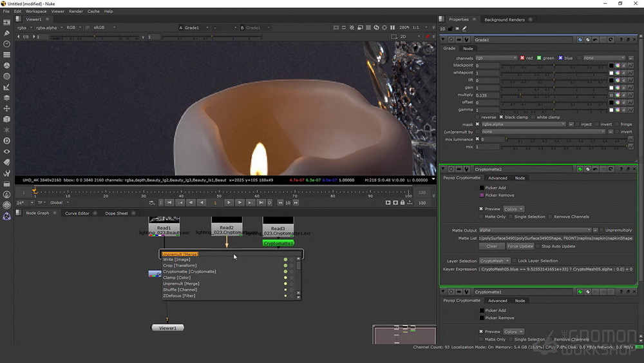
Task: Toggle the blue channel checkbox
Action: [x=561, y=58]
